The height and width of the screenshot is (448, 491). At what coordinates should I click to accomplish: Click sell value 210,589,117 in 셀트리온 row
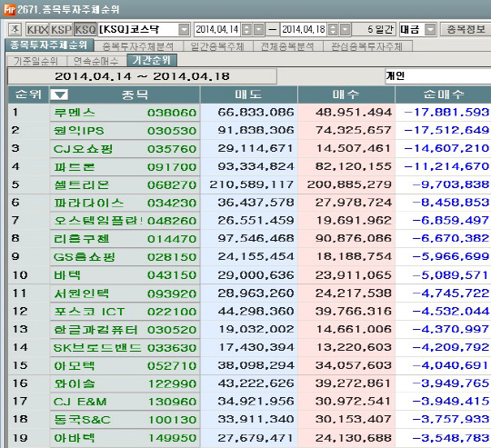click(252, 184)
